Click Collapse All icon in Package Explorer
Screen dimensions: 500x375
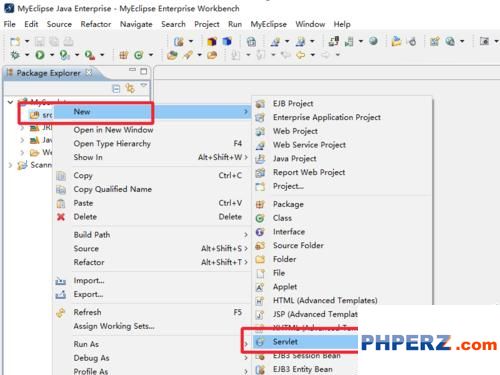point(116,89)
